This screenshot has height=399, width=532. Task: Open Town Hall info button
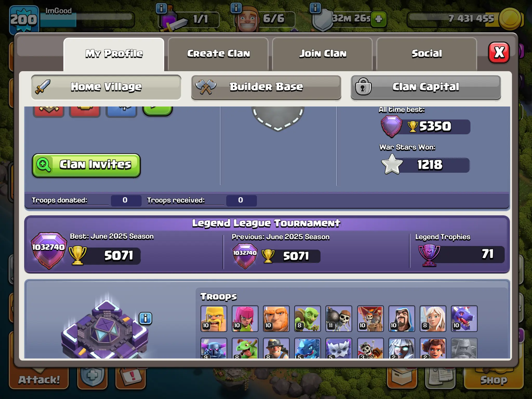(145, 318)
